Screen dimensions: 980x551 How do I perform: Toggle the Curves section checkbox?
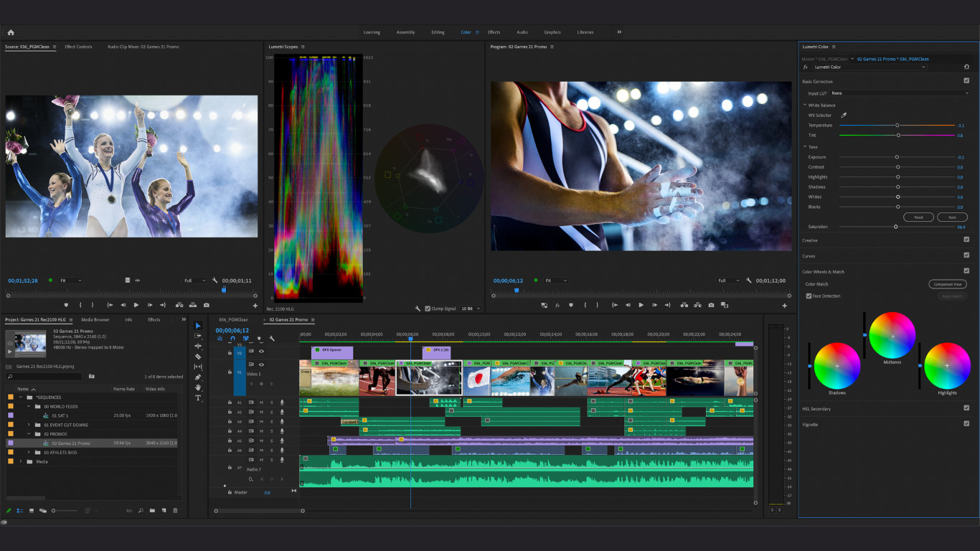966,255
